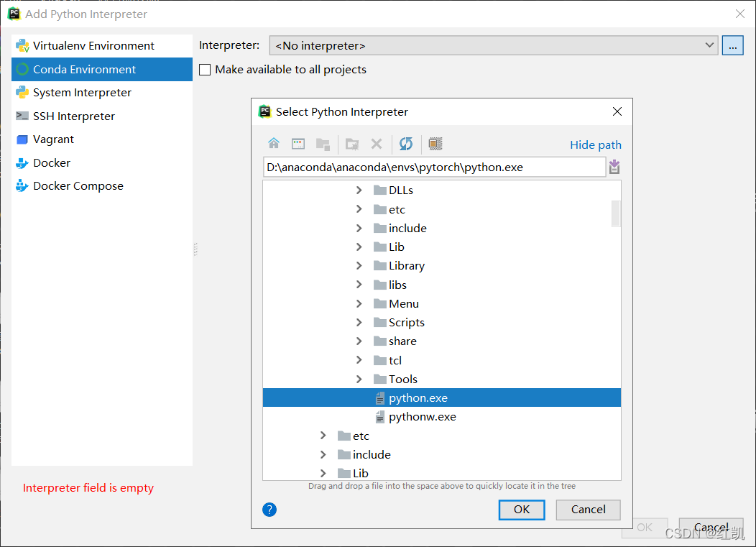Select Virtualenv Environment in sidebar

(102, 46)
